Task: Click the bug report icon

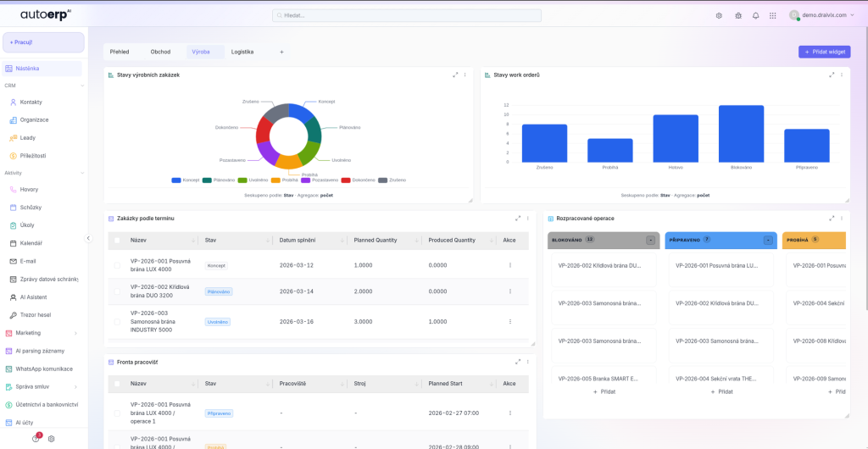Action: point(737,15)
